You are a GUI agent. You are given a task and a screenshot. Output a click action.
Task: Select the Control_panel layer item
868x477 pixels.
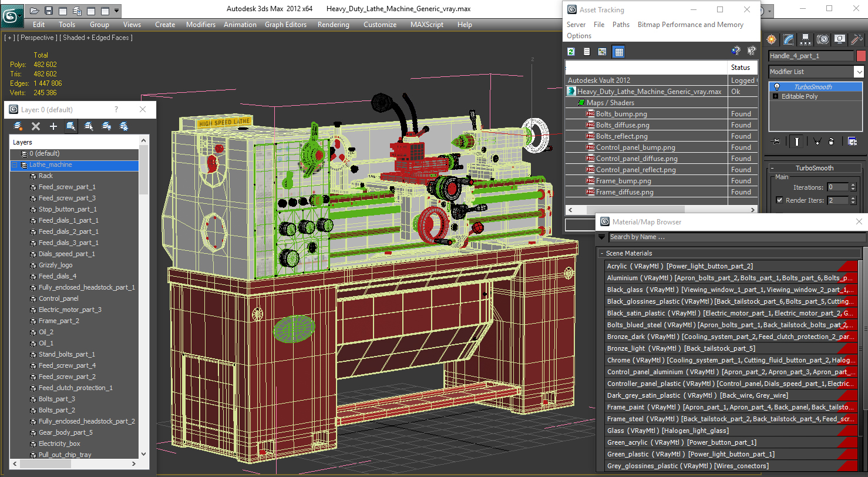coord(58,298)
